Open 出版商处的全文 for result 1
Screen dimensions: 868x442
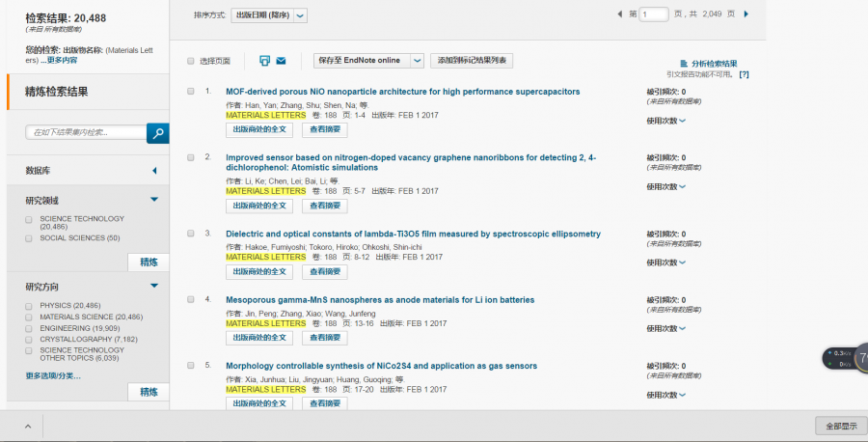coord(259,129)
